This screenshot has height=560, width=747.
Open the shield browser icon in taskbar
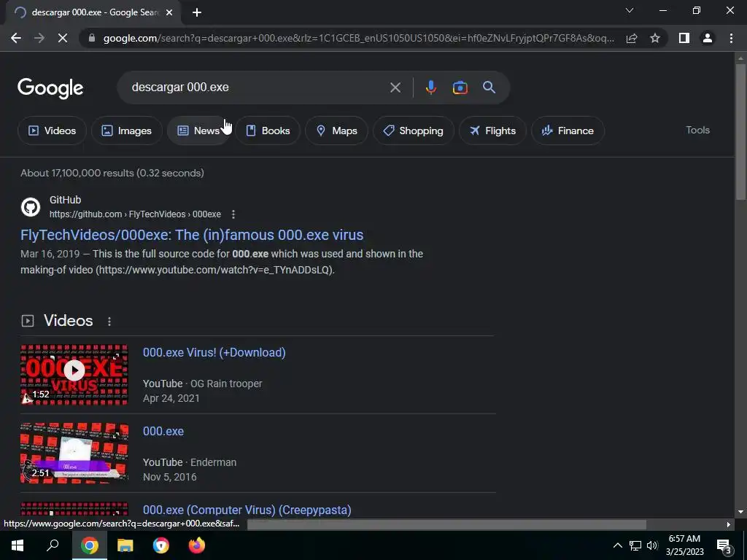(161, 545)
